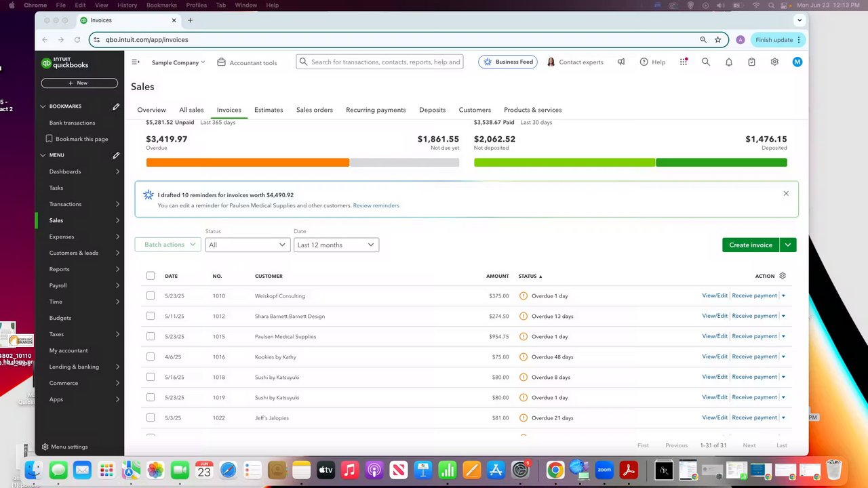The image size is (868, 488).
Task: Click the New button in sidebar
Action: click(79, 83)
